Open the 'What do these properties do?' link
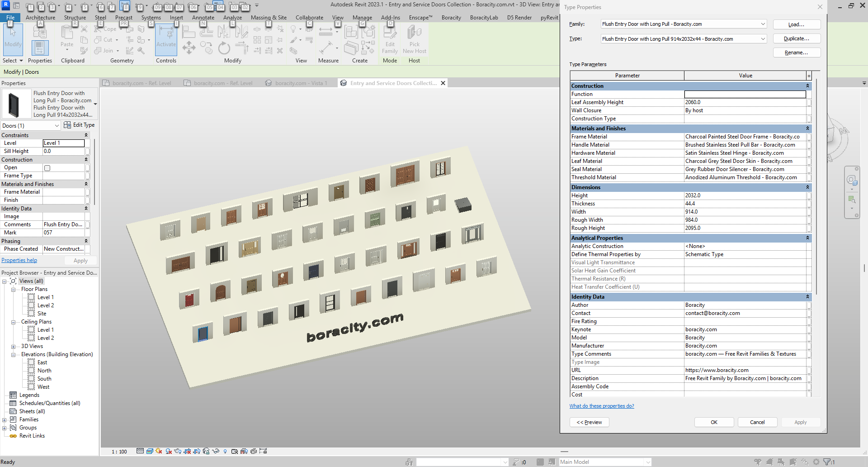Image resolution: width=868 pixels, height=467 pixels. pyautogui.click(x=602, y=406)
